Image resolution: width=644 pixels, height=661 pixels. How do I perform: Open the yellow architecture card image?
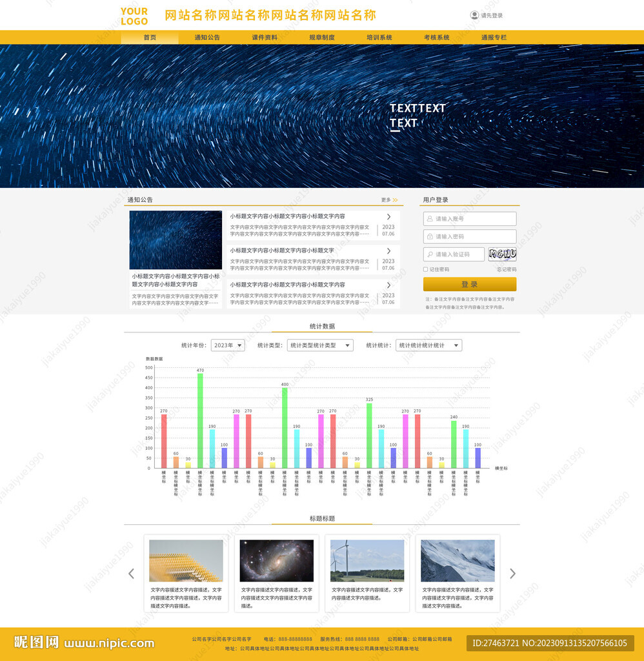click(x=186, y=561)
